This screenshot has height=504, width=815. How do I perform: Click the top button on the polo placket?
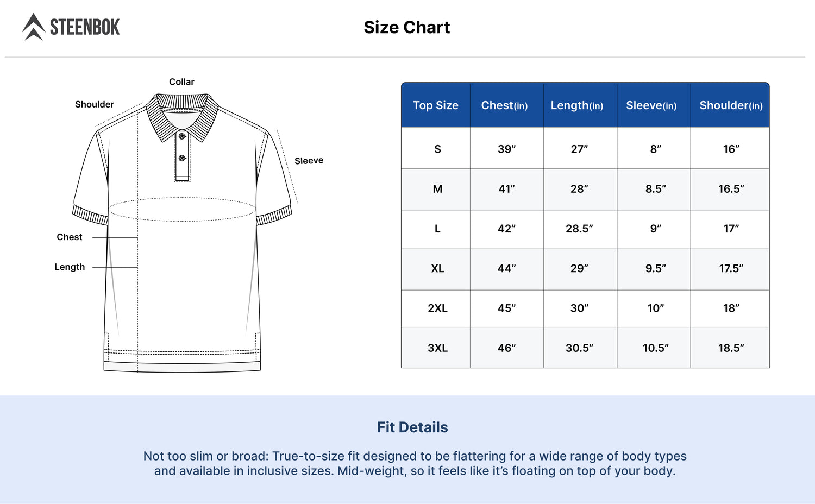(183, 136)
